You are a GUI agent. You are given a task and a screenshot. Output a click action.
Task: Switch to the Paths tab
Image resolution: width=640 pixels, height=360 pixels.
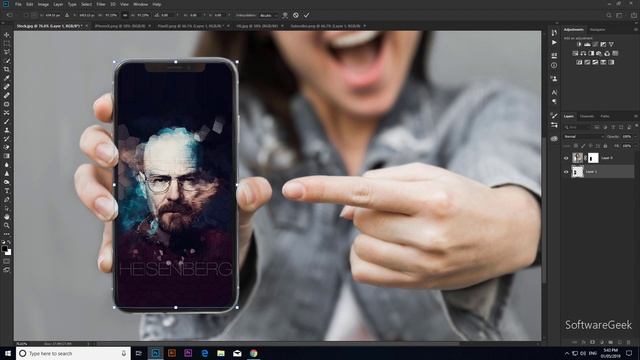tap(605, 116)
